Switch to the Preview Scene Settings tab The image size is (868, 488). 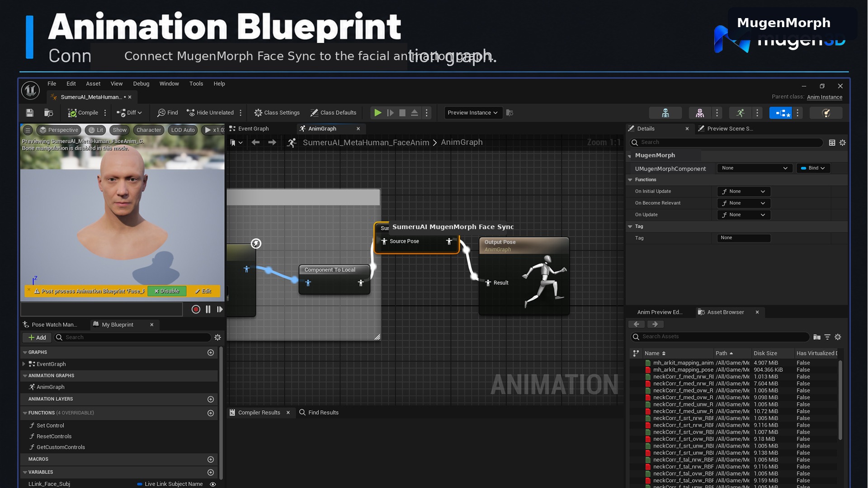pos(726,129)
